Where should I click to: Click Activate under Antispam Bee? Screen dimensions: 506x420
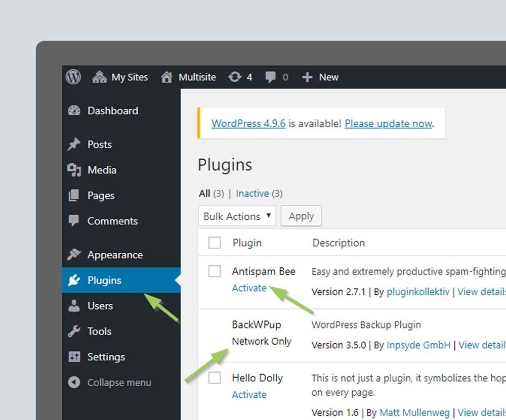click(x=249, y=288)
